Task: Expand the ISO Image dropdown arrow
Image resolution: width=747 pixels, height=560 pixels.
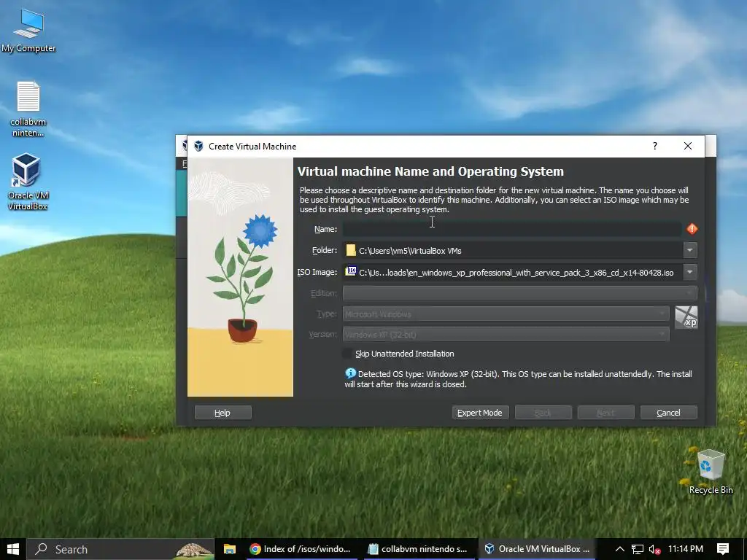Action: tap(690, 272)
